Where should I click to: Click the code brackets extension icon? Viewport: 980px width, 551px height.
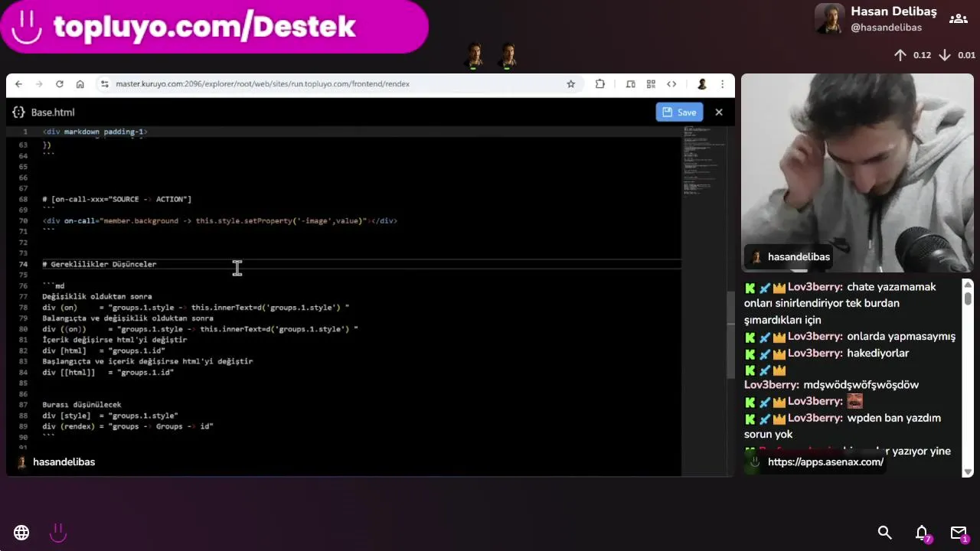click(x=671, y=84)
